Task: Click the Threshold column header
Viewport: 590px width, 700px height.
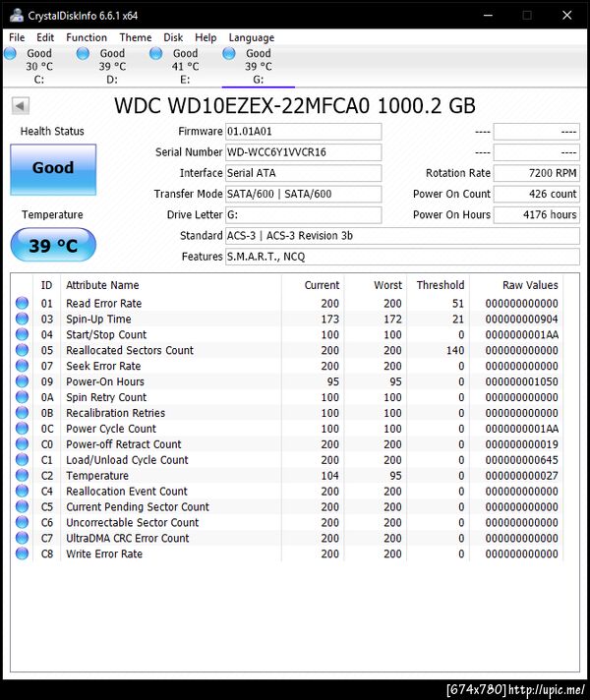Action: 438,285
